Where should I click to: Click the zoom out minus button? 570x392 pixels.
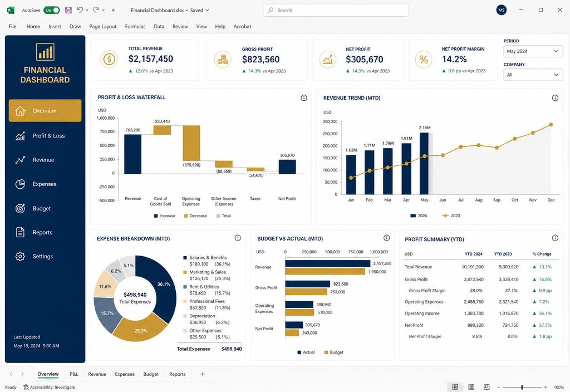pyautogui.click(x=498, y=387)
